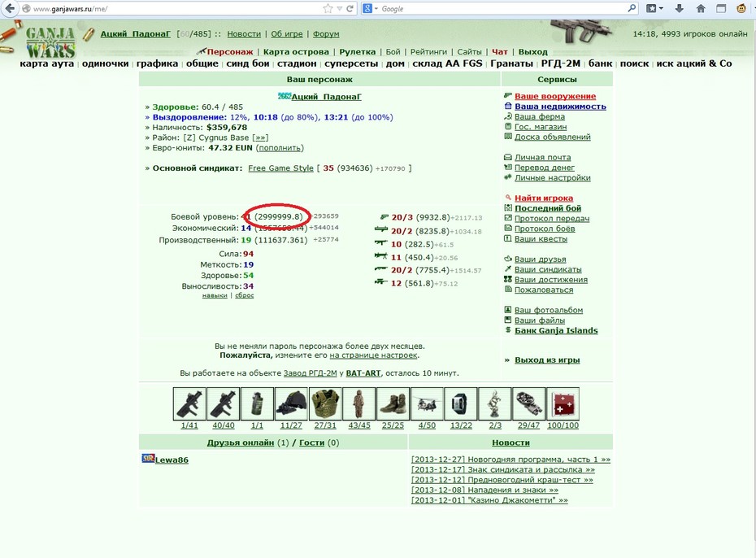Image resolution: width=756 pixels, height=558 pixels.
Task: Select the grenade item 1/1
Action: [257, 403]
